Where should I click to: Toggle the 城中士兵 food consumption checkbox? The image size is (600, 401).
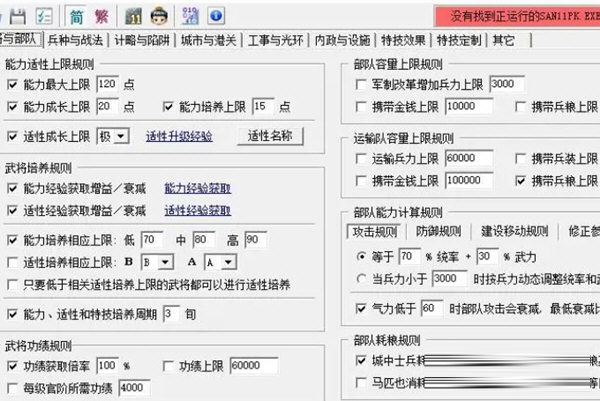coord(361,360)
